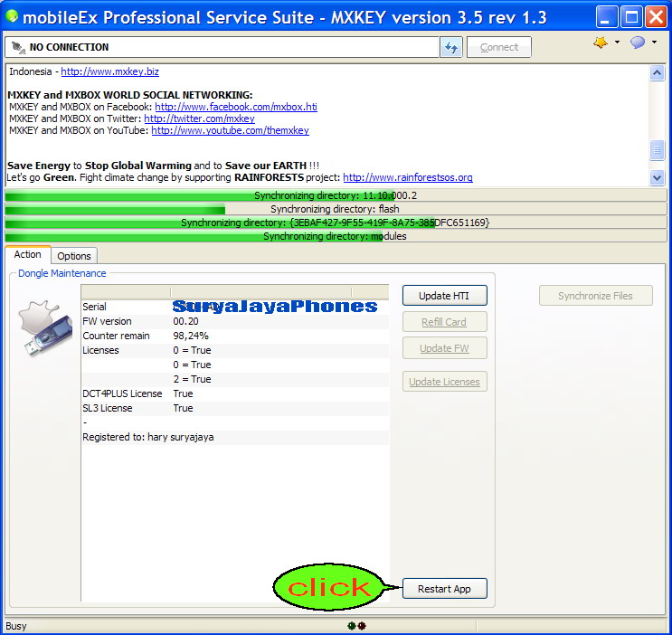The image size is (672, 635).
Task: Open the www.mxkey.biz link
Action: coord(110,71)
